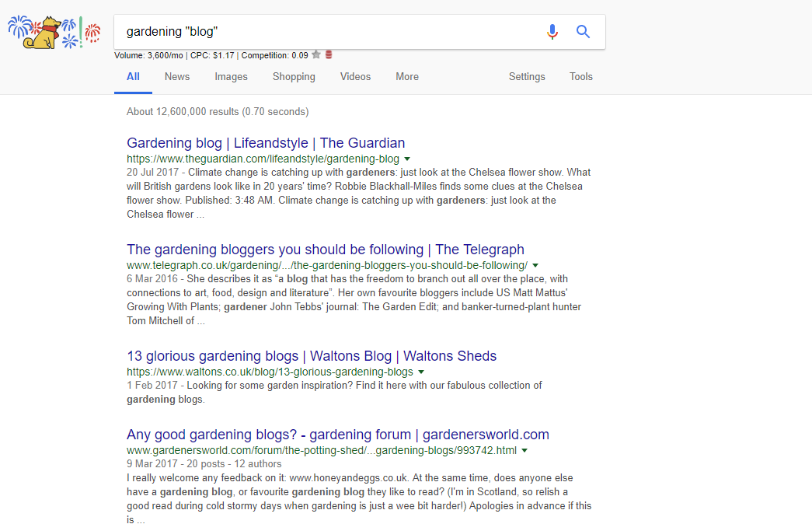812x531 pixels.
Task: Open Any good gardening blogs forum result
Action: (x=338, y=435)
